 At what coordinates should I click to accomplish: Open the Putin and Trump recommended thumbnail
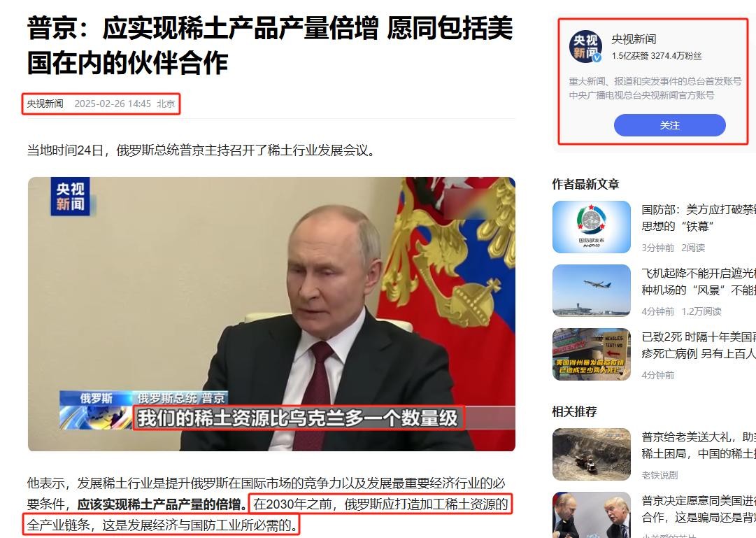coord(592,515)
